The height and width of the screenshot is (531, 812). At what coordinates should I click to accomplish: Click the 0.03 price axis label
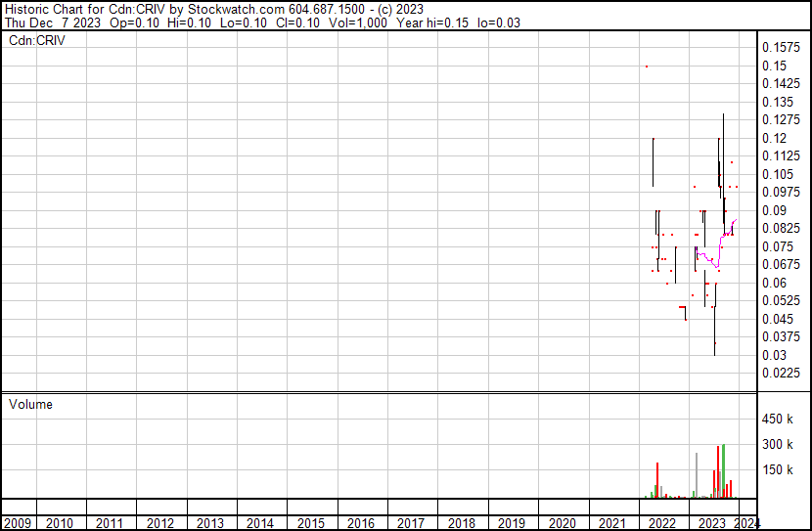[x=775, y=355]
